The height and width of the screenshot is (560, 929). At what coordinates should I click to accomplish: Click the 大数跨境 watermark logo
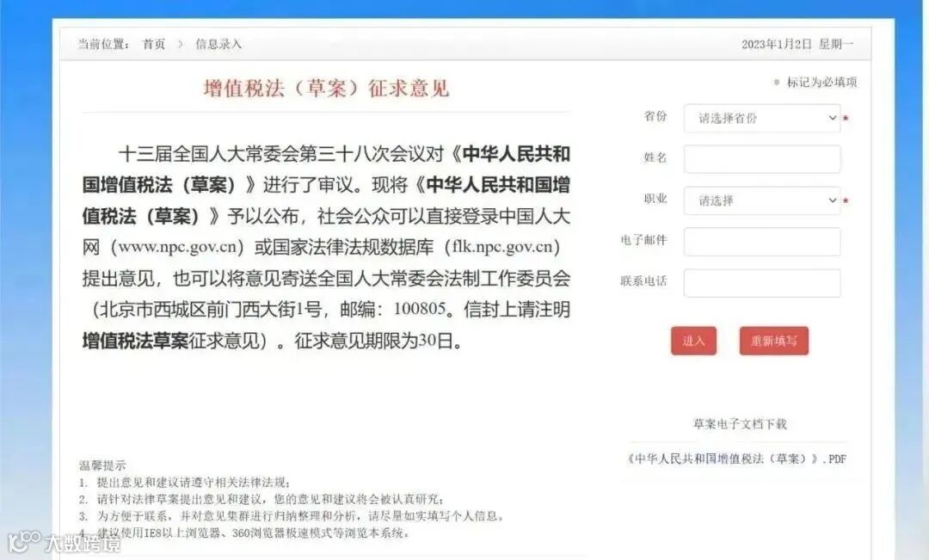64,542
